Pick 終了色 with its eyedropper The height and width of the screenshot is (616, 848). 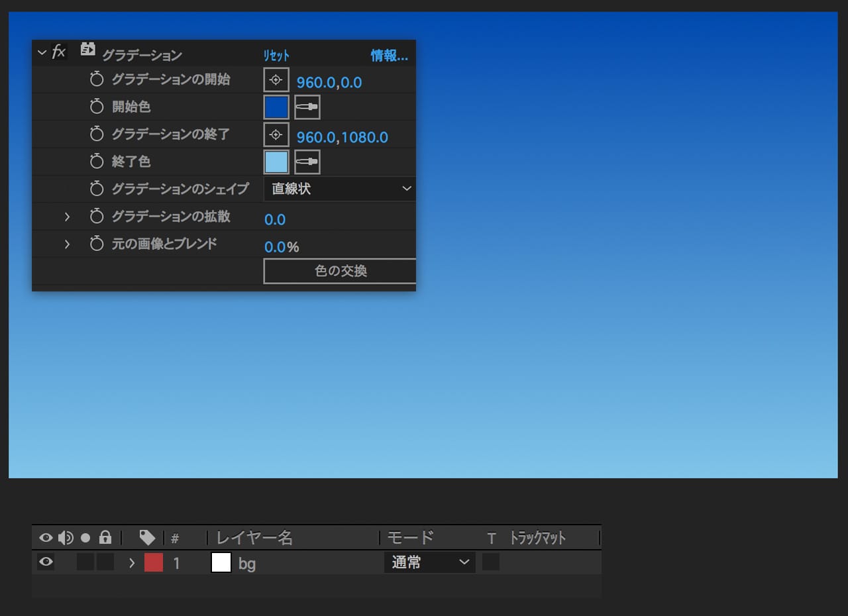[307, 162]
